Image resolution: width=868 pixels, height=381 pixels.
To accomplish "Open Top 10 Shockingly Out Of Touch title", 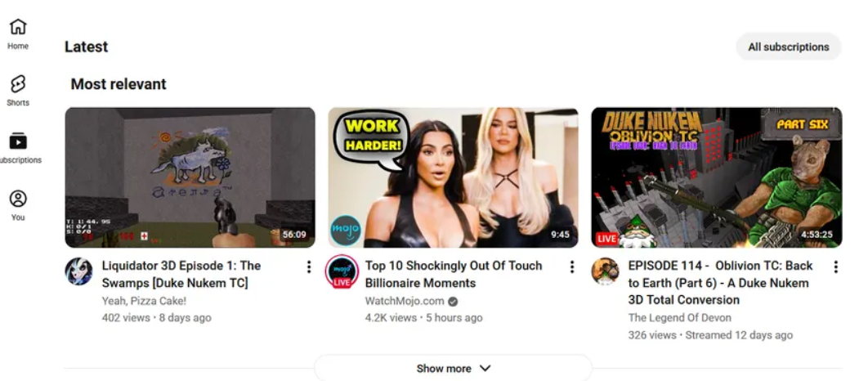I will coord(454,274).
